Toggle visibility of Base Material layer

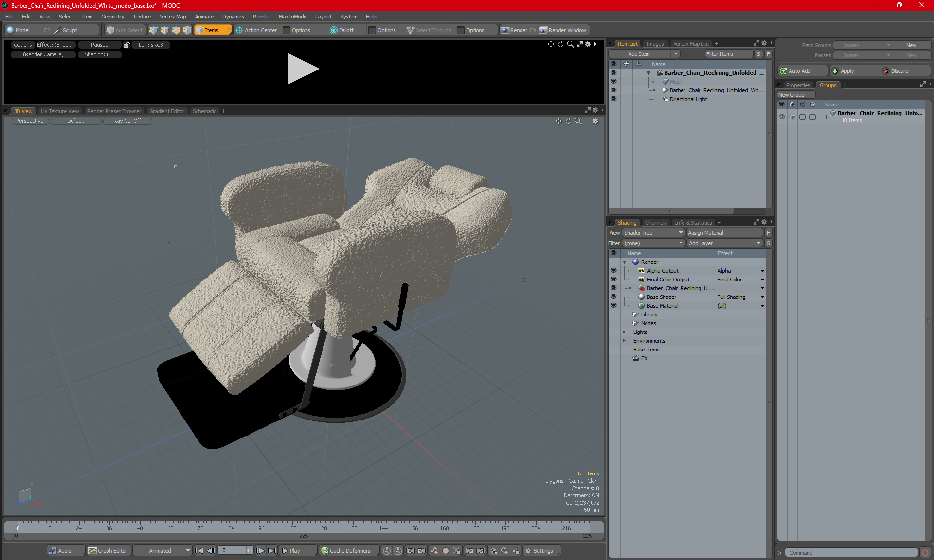[613, 305]
